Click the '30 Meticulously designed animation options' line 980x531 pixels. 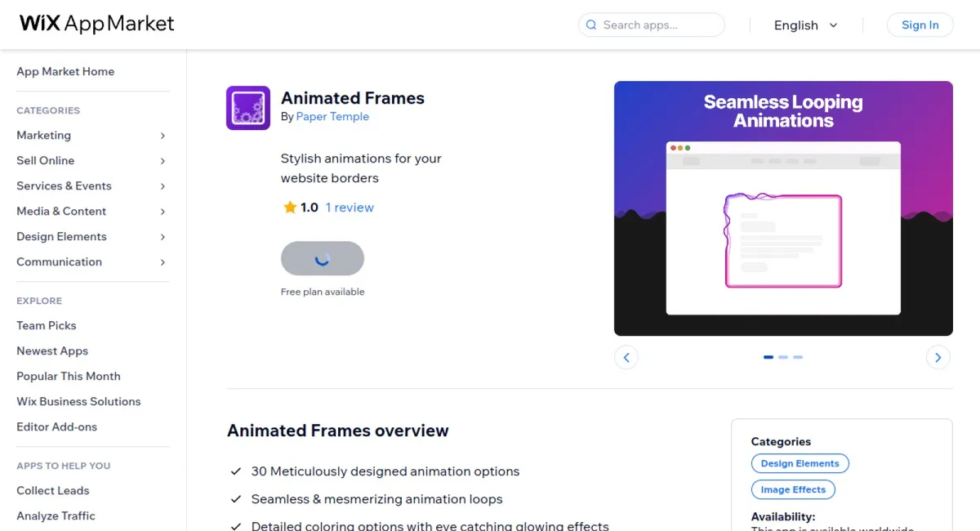385,471
